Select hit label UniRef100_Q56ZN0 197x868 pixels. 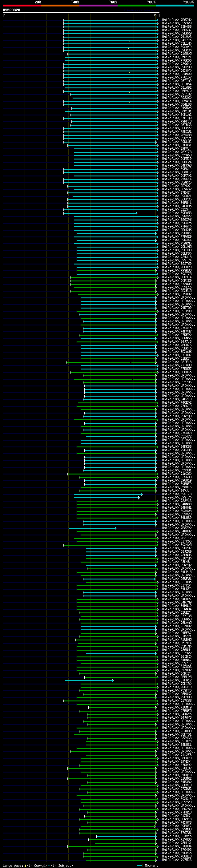pyautogui.click(x=177, y=20)
